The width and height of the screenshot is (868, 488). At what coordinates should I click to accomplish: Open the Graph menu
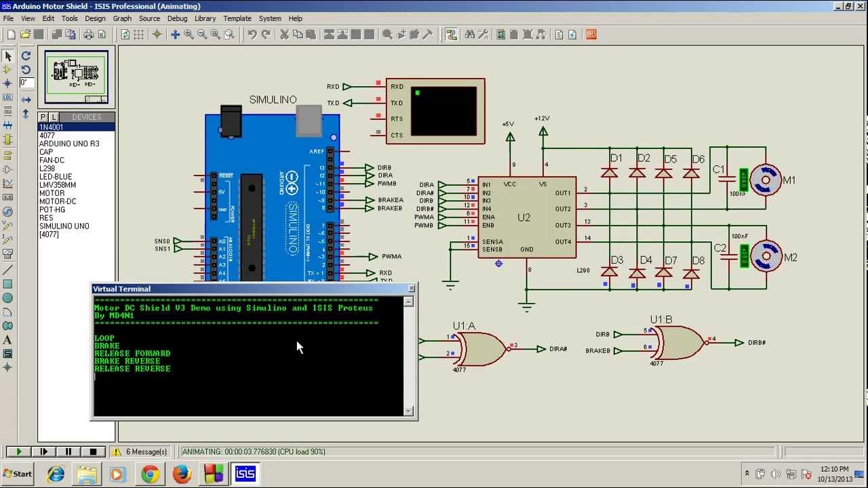point(122,18)
